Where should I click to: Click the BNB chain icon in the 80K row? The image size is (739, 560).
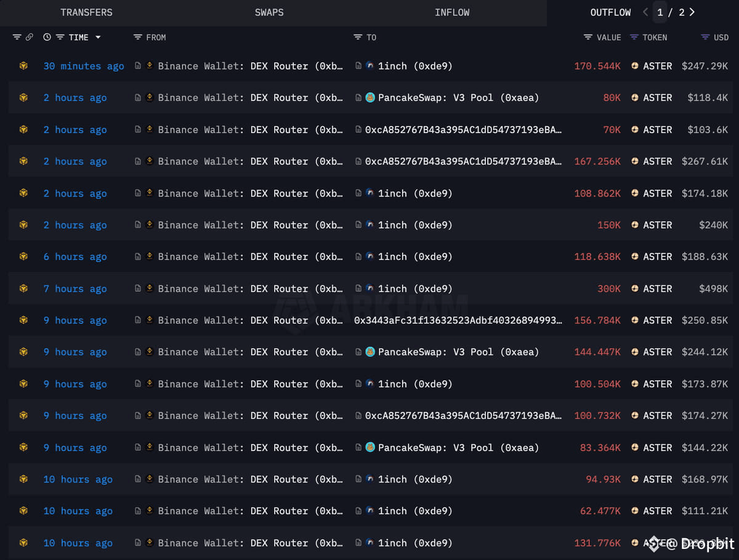23,97
